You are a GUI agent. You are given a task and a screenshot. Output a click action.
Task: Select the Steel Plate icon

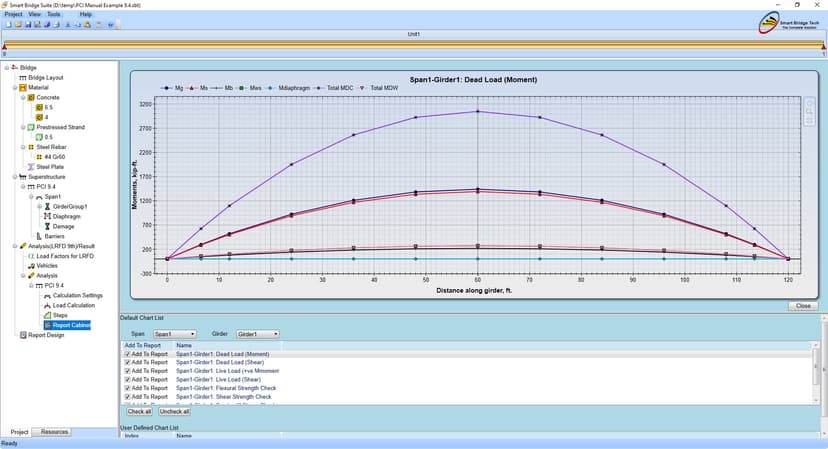click(x=31, y=167)
